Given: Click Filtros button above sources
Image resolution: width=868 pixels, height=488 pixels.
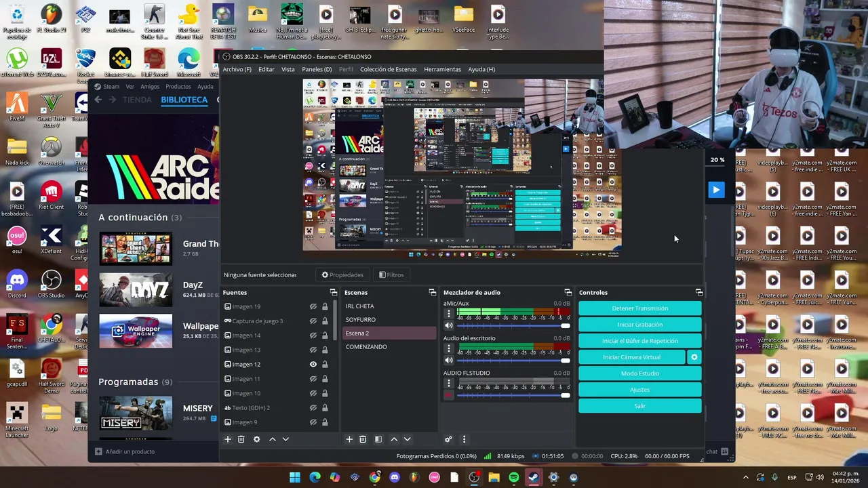Looking at the screenshot, I should pyautogui.click(x=391, y=274).
